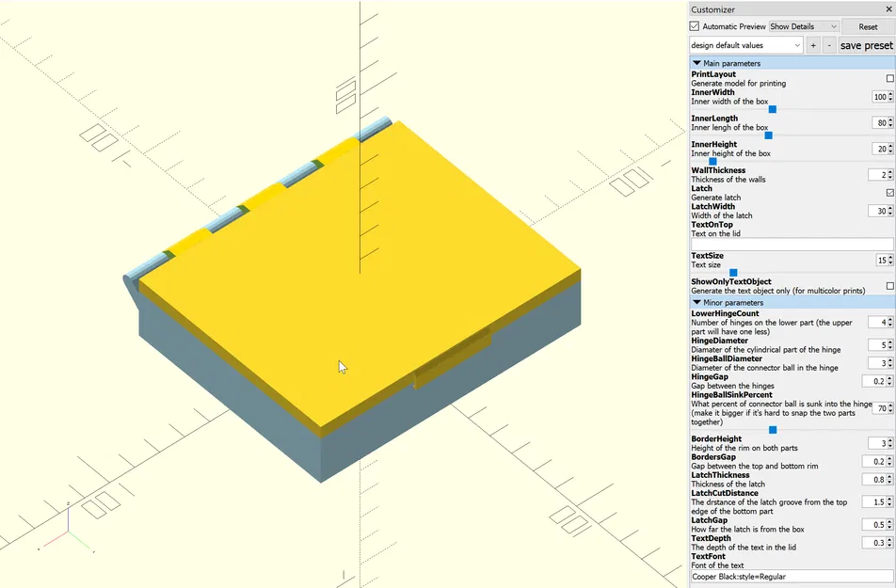Screen dimensions: 896x588
Task: Enable the PrintLayout option
Action: [888, 77]
